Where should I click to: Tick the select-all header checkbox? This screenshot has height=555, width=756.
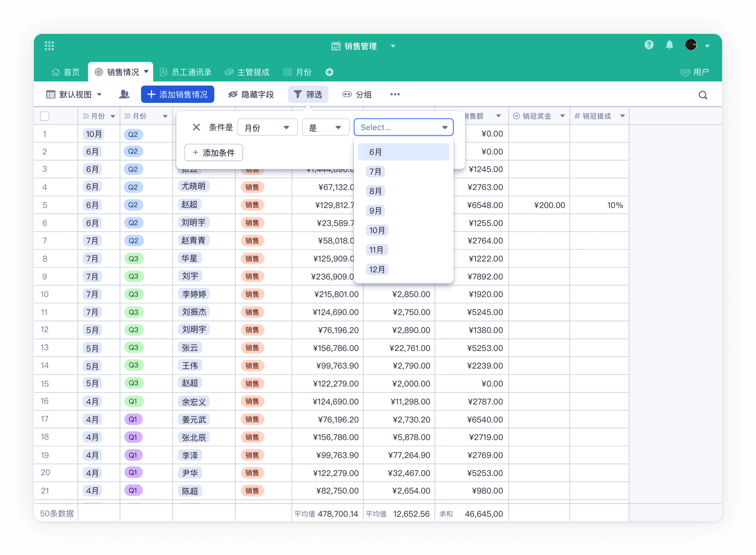click(45, 116)
